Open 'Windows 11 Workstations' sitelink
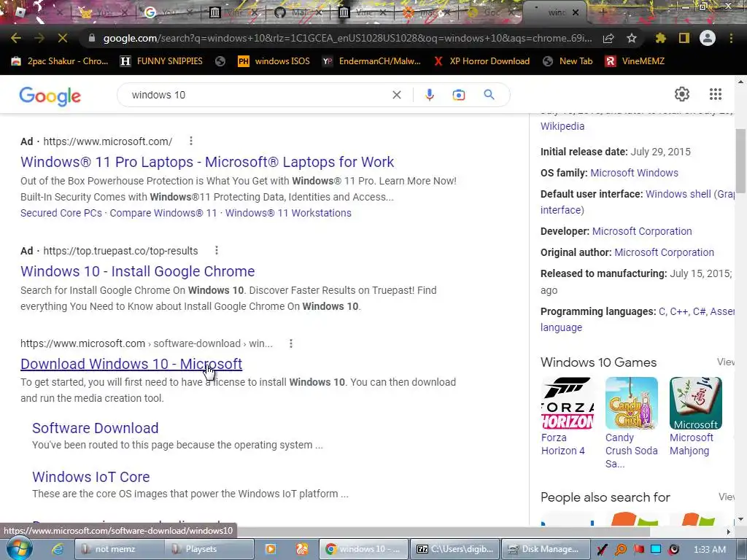Screen dimensions: 747x560 (x=288, y=213)
